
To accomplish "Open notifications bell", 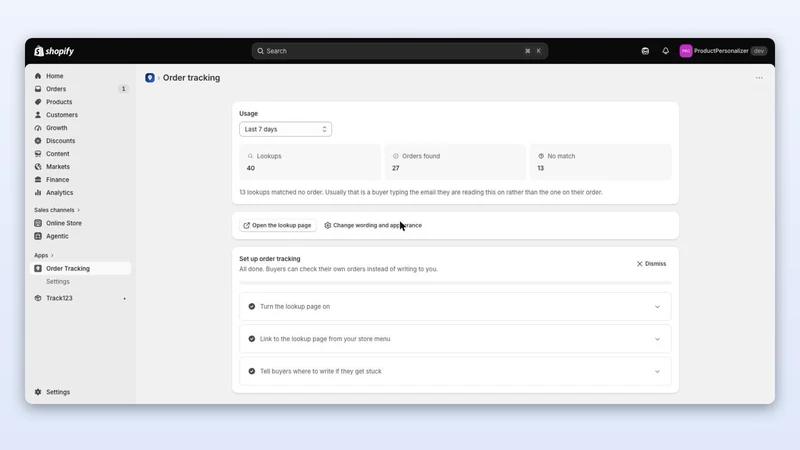I will tap(665, 51).
